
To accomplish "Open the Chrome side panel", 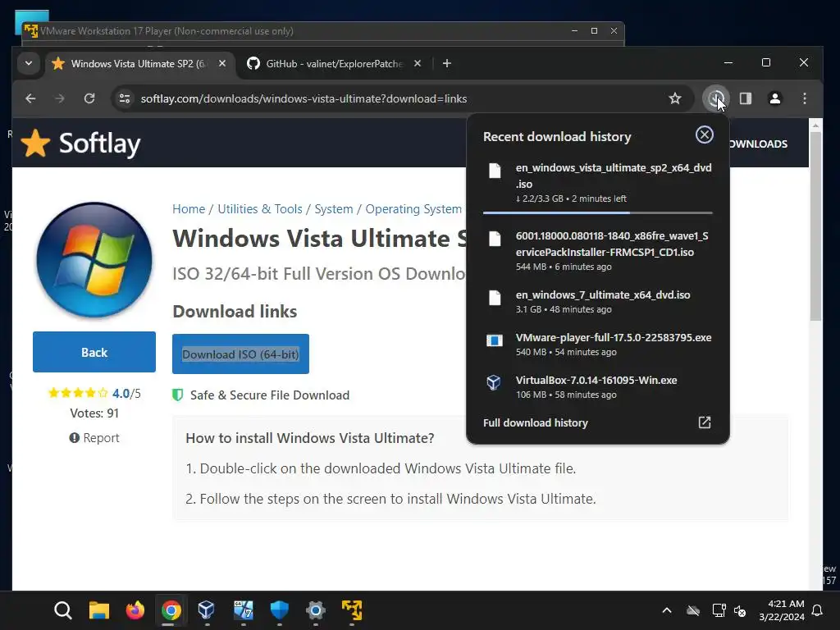I will [x=746, y=98].
